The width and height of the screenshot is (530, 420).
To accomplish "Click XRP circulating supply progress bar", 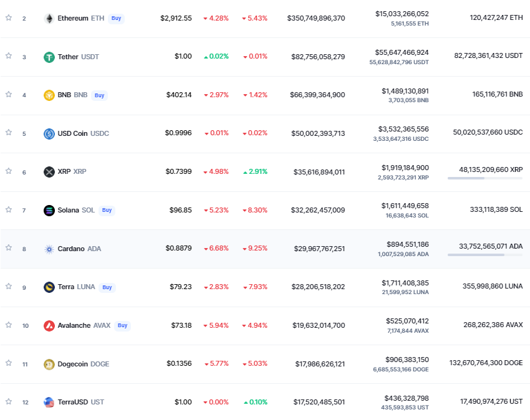I will pos(485,178).
